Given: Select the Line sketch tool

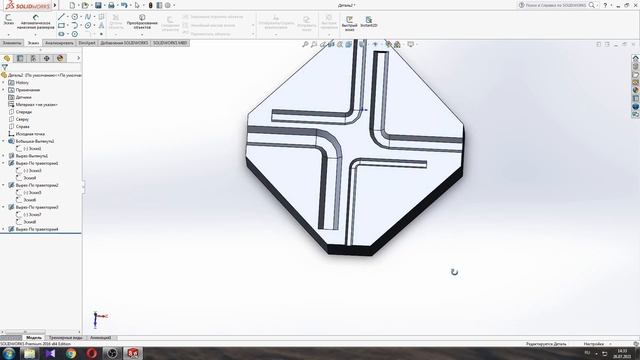Looking at the screenshot, I should coord(61,17).
